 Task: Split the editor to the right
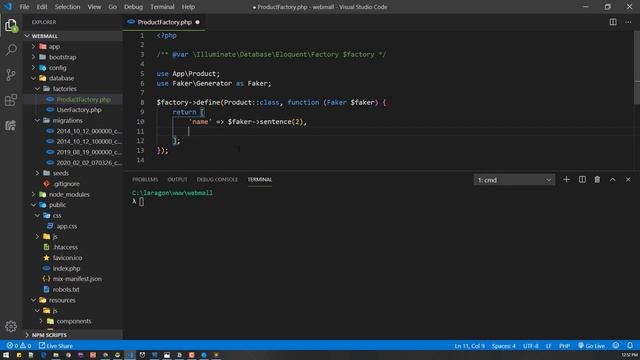[x=613, y=22]
